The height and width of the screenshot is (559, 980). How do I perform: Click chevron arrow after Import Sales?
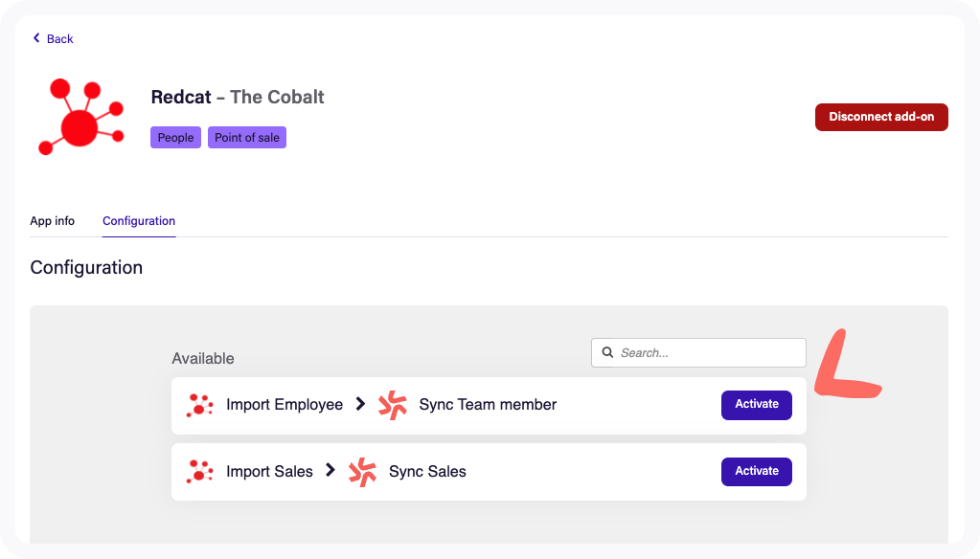[x=330, y=470]
